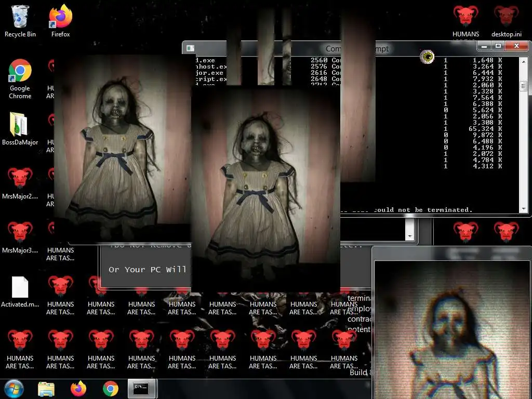The height and width of the screenshot is (399, 532).
Task: Close the Command Prompt window
Action: click(516, 46)
